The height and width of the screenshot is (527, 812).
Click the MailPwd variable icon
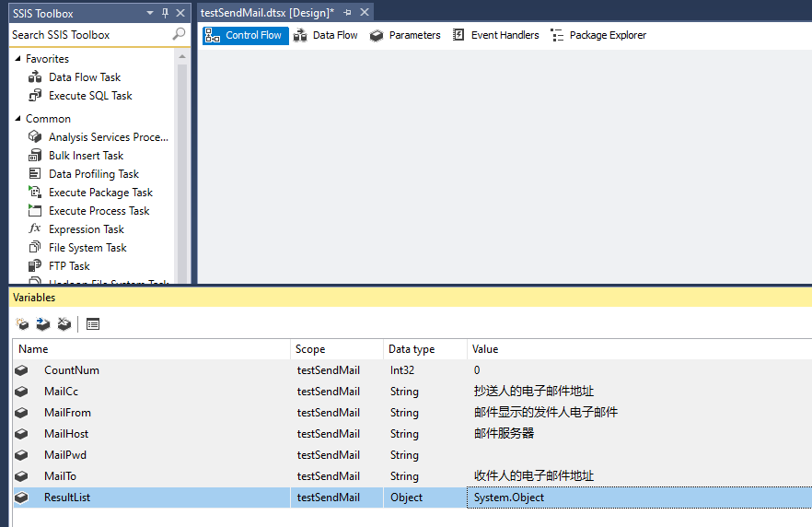click(21, 455)
